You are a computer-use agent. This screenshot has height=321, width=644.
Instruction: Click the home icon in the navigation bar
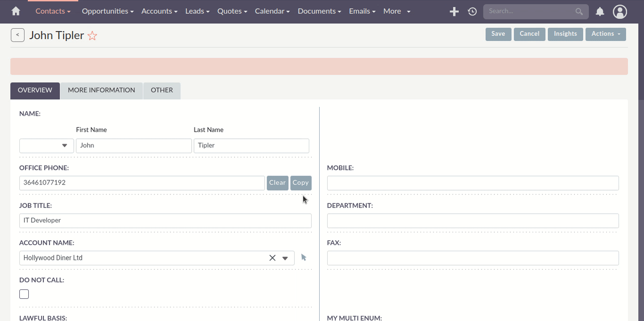click(x=16, y=11)
